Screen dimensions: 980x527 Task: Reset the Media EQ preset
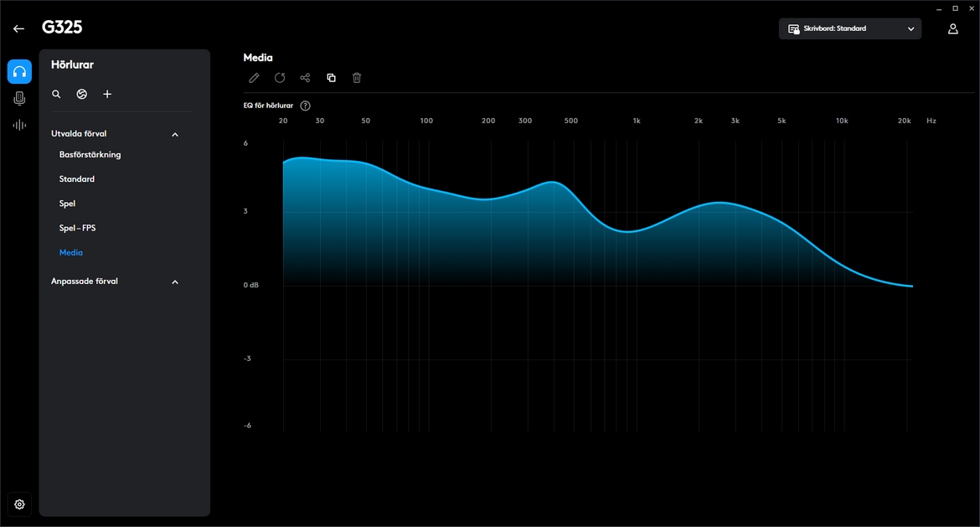click(x=280, y=78)
